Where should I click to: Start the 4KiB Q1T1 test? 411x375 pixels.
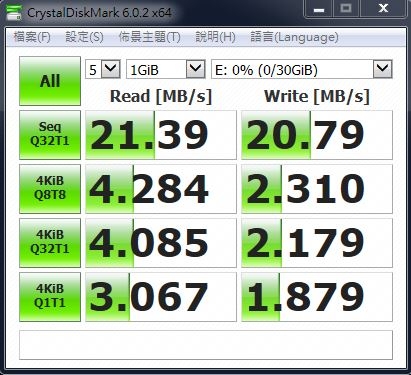coord(50,297)
